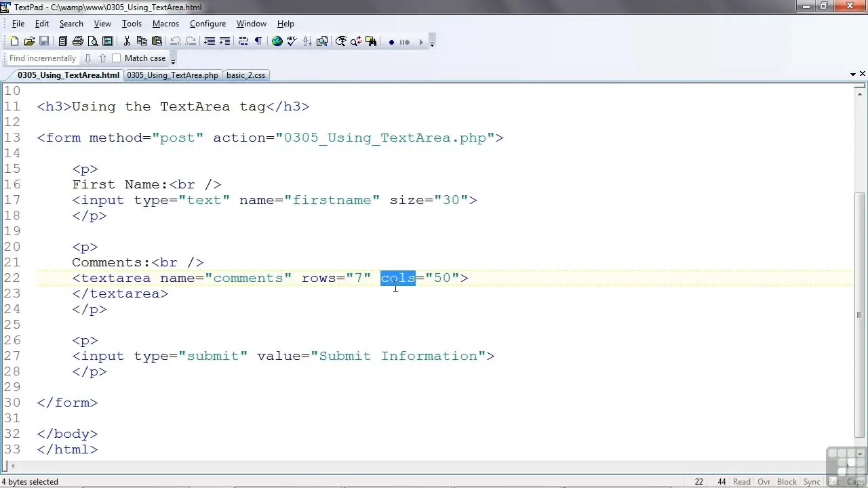
Task: Click the Save floppy disk icon
Action: [x=44, y=41]
